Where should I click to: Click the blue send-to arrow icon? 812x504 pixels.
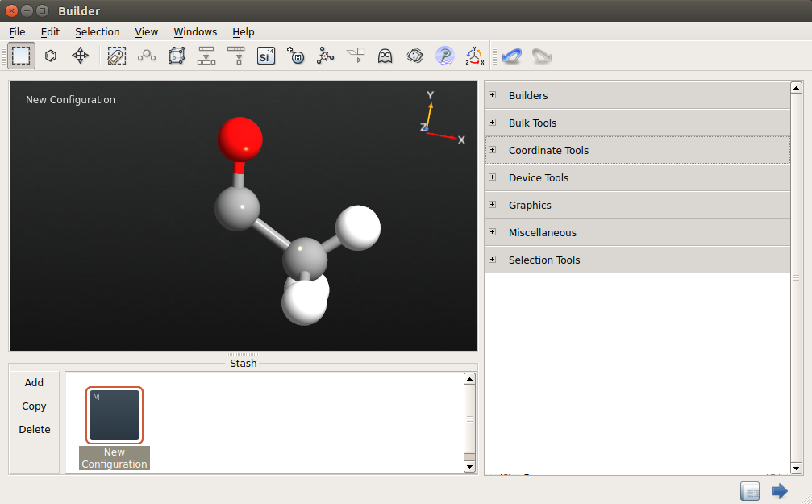pos(780,491)
